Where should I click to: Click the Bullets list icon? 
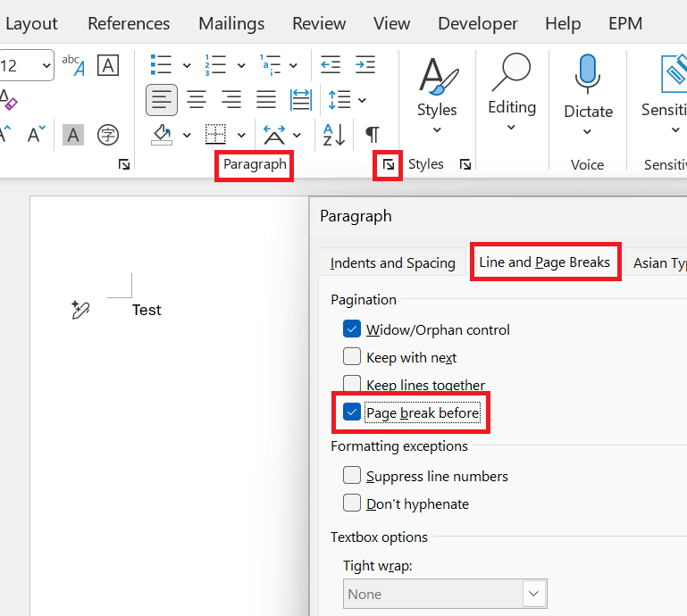[x=161, y=65]
